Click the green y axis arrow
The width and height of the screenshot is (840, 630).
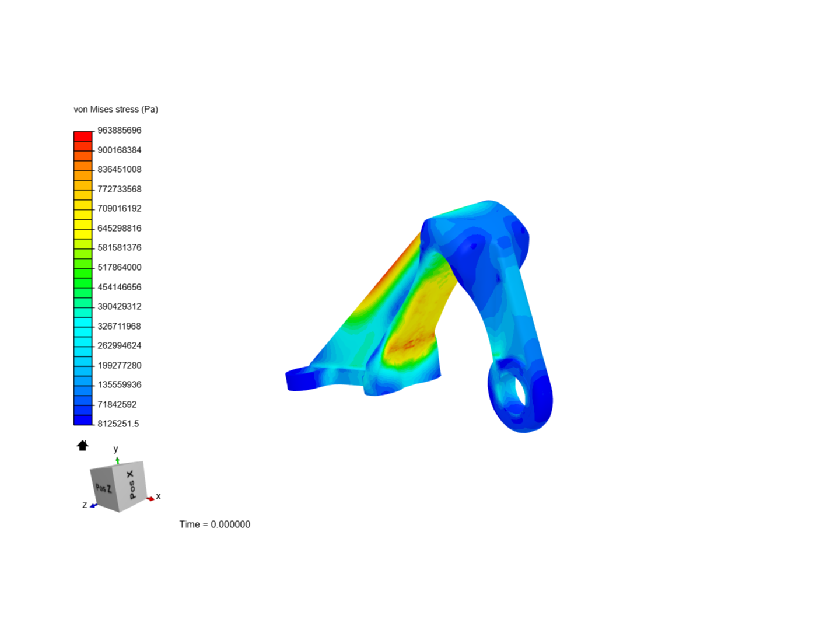117,460
